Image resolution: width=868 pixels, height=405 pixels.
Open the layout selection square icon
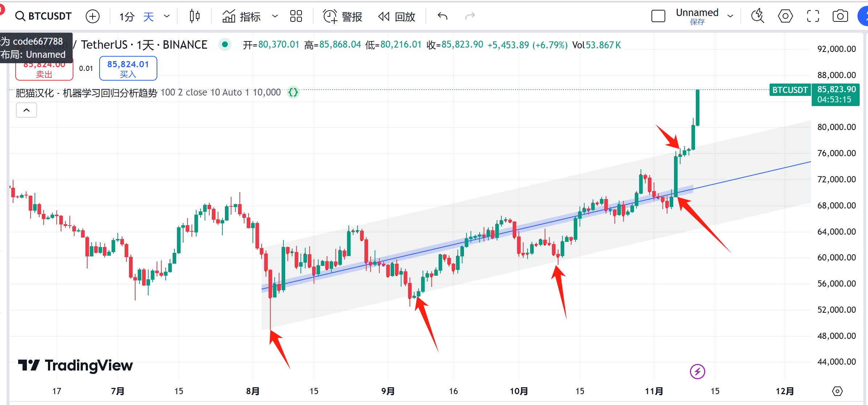(658, 16)
